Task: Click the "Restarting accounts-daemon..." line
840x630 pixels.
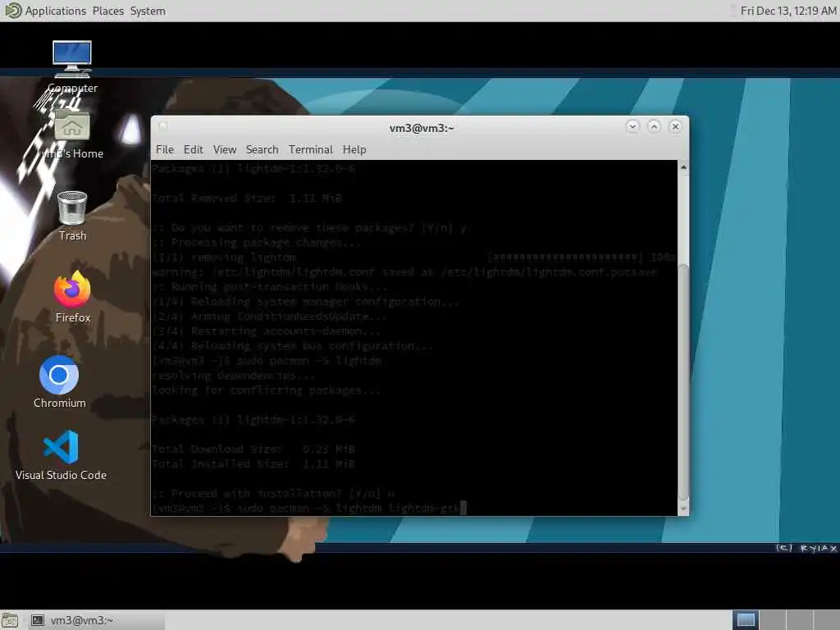Action: 267,331
